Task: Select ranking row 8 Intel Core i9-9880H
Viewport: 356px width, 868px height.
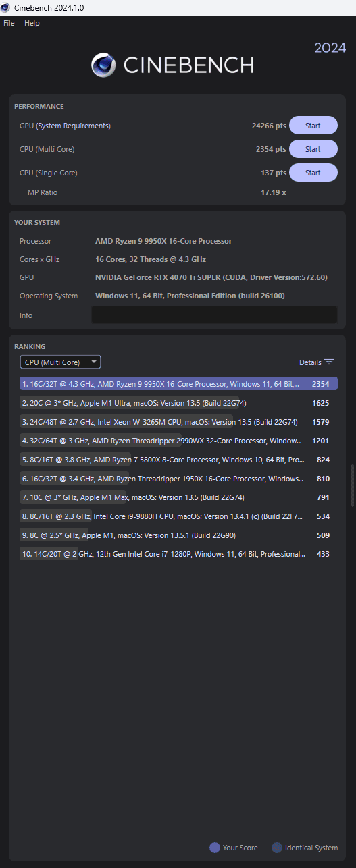Action: point(178,516)
